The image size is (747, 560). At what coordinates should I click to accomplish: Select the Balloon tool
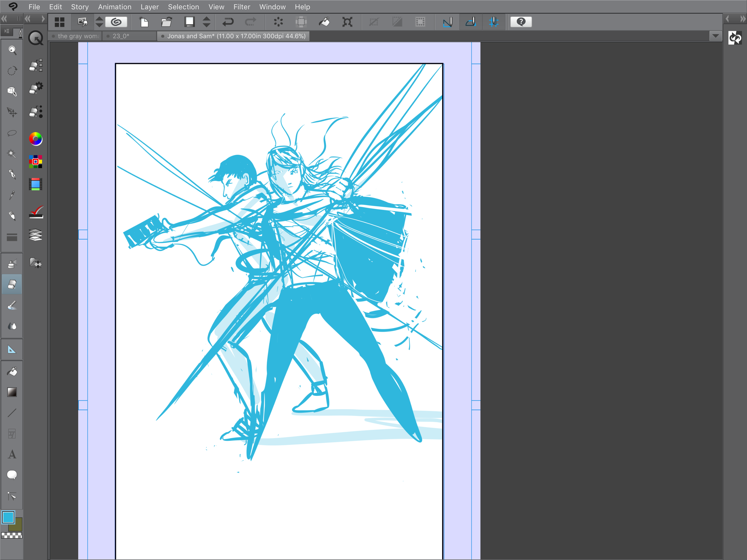point(12,475)
